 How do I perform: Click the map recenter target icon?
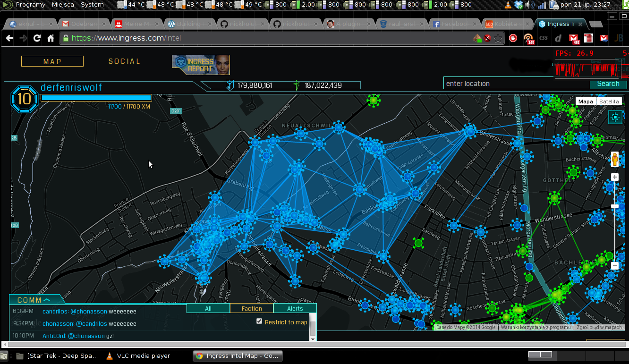click(x=615, y=117)
